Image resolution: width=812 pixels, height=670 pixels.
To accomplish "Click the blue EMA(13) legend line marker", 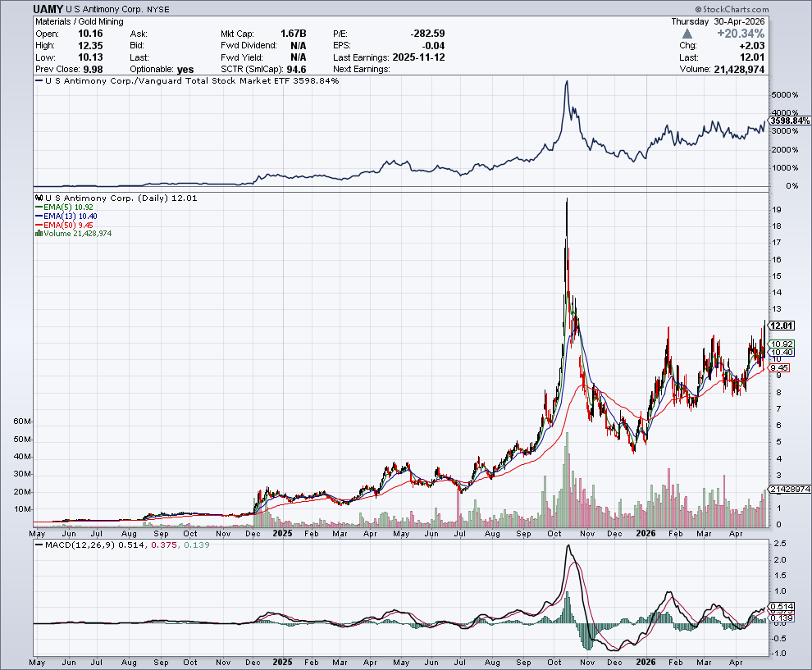I will [39, 216].
